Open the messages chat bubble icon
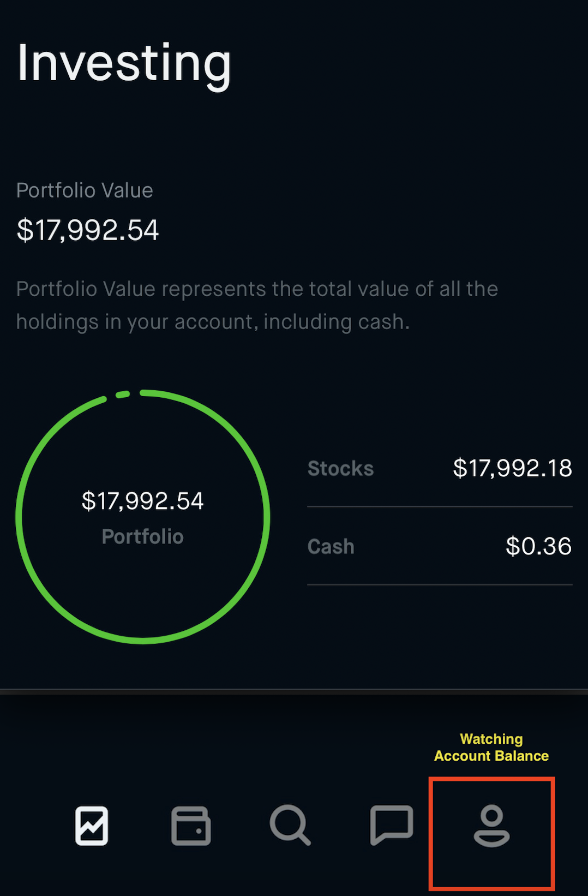The width and height of the screenshot is (588, 896). click(x=391, y=825)
